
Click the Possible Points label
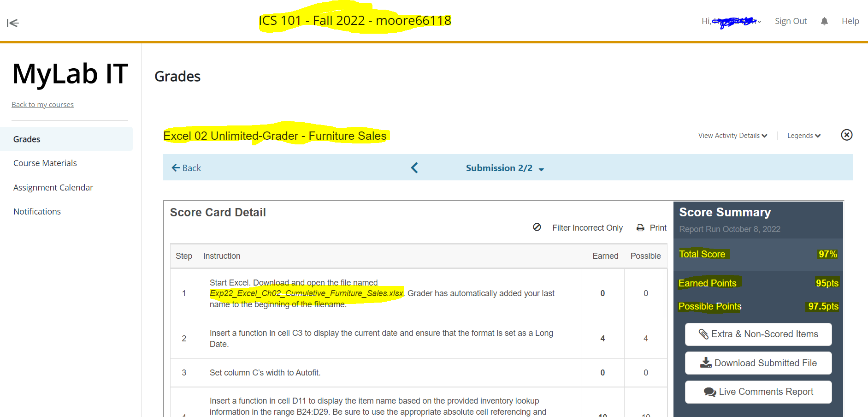pyautogui.click(x=710, y=307)
